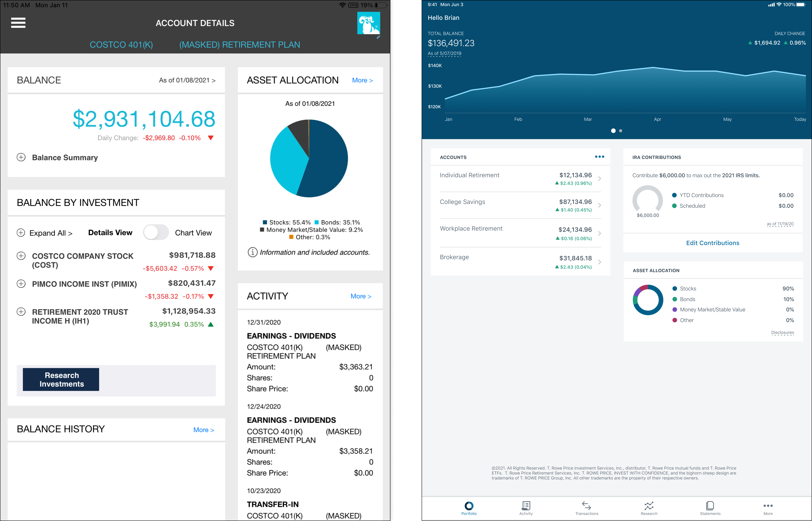Click Scheduled contributions legend dot
The height and width of the screenshot is (521, 812).
(674, 206)
